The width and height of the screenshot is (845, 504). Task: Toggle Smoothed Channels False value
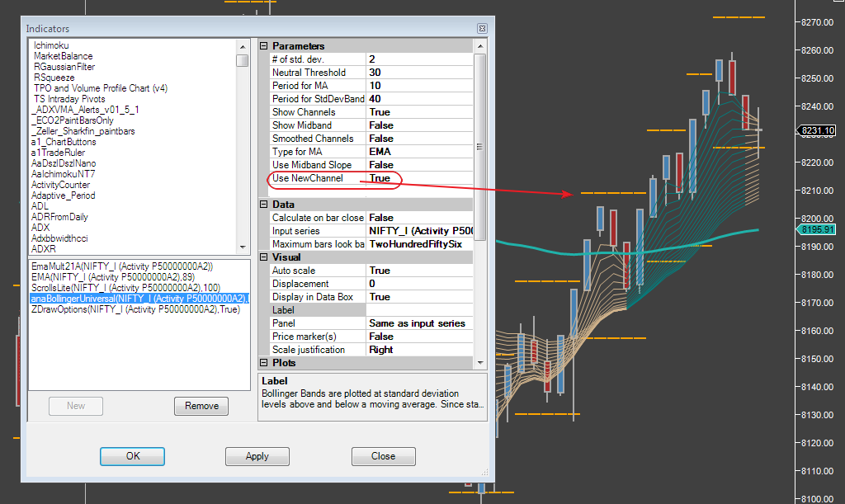point(419,139)
